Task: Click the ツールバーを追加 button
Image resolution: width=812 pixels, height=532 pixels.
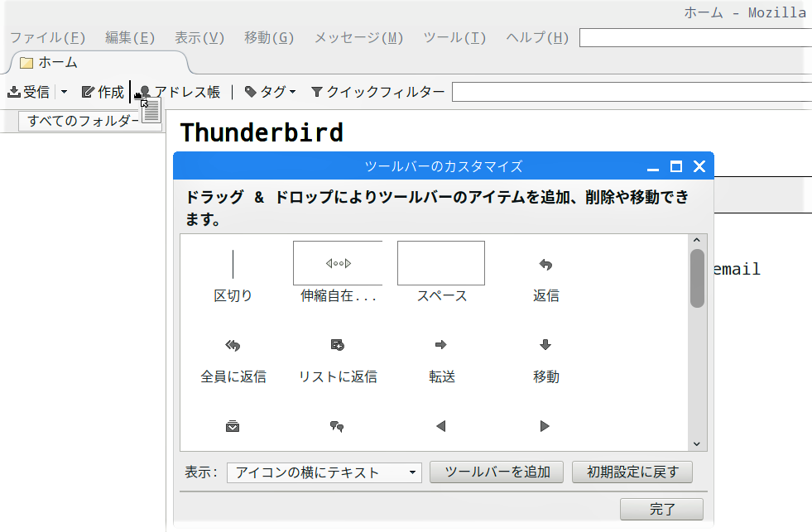Action: pos(497,472)
